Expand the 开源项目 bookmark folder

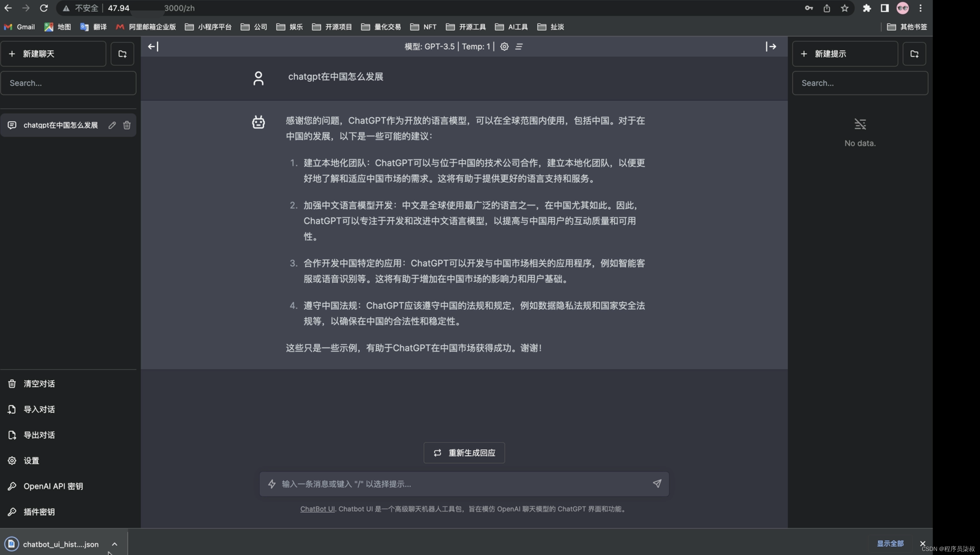tap(332, 27)
